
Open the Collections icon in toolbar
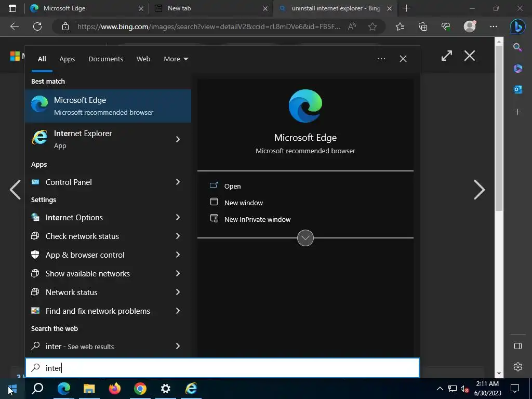tap(423, 26)
